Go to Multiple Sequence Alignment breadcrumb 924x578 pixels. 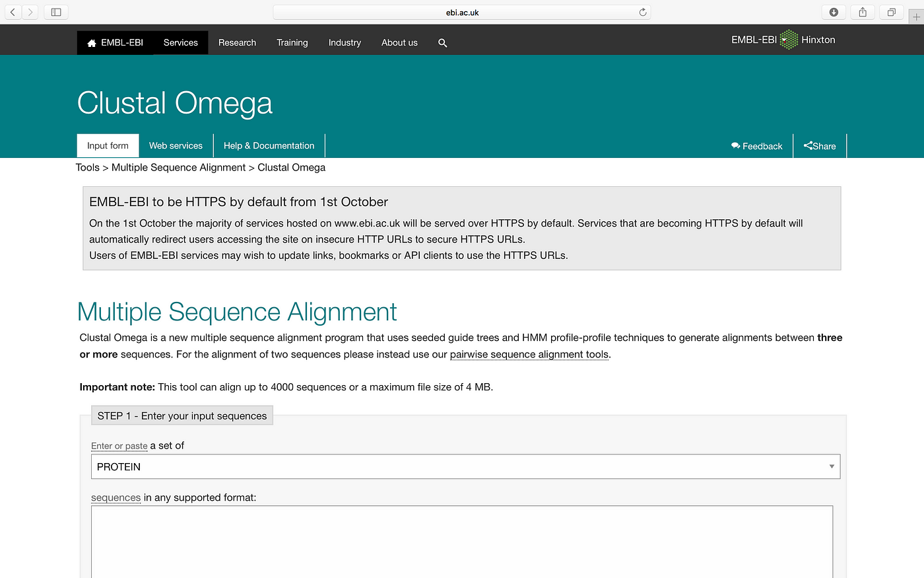[178, 167]
